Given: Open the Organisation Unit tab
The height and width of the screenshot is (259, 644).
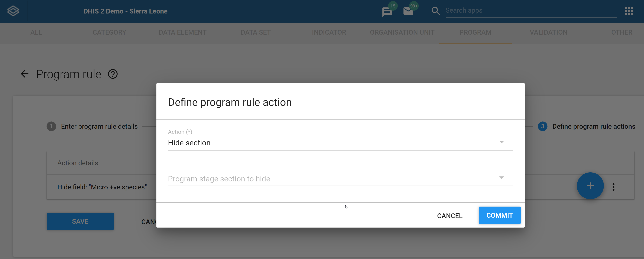Looking at the screenshot, I should pos(402,32).
